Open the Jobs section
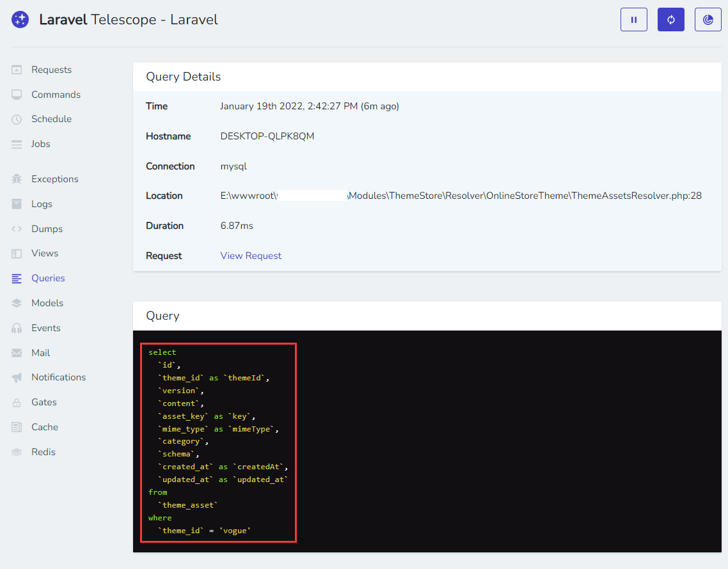Screen dimensions: 728x569 tap(40, 144)
